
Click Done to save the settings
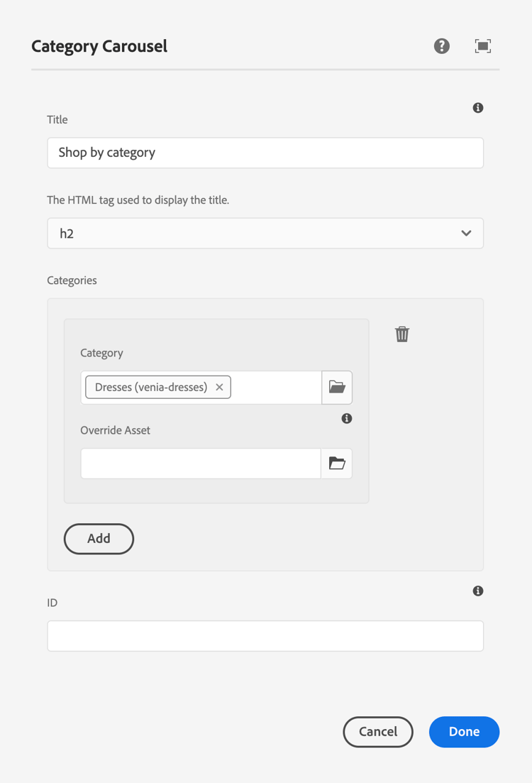click(464, 732)
